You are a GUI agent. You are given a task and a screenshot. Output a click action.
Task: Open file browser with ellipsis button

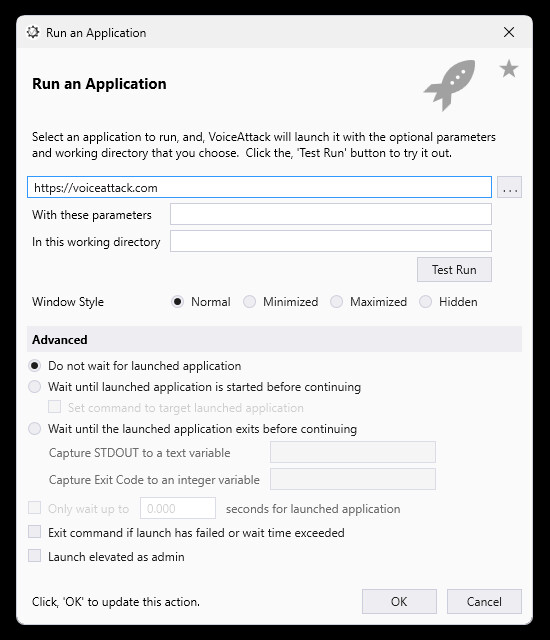(x=510, y=187)
